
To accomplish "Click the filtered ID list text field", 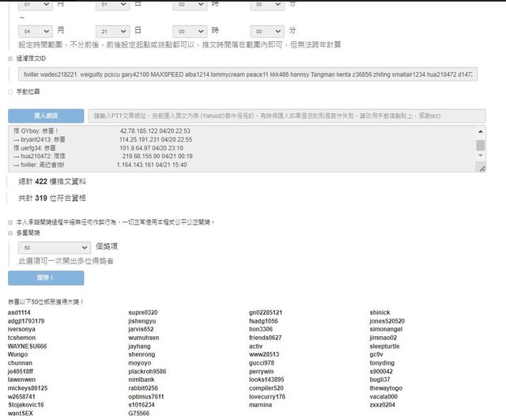I will click(x=245, y=75).
